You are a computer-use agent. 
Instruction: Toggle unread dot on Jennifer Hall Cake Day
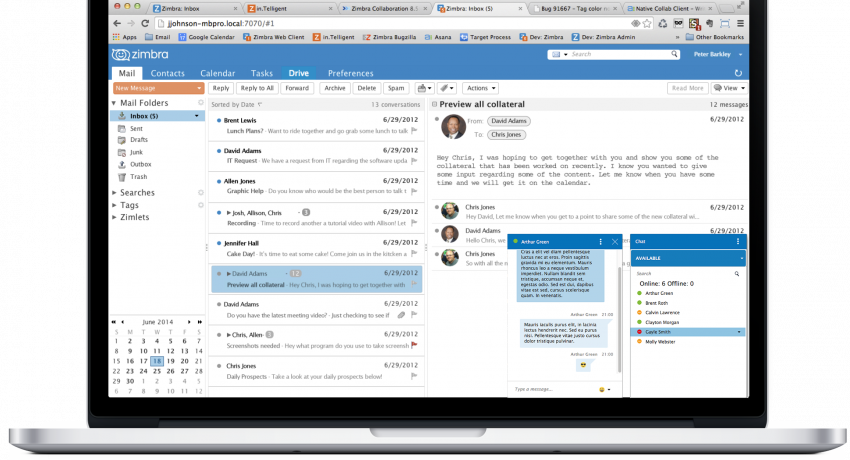pyautogui.click(x=218, y=243)
